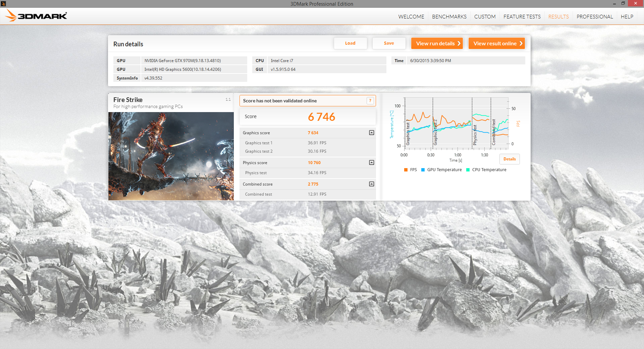Click the FPS orange legend swatch
Viewport: 644px width, 349px height.
coord(406,170)
